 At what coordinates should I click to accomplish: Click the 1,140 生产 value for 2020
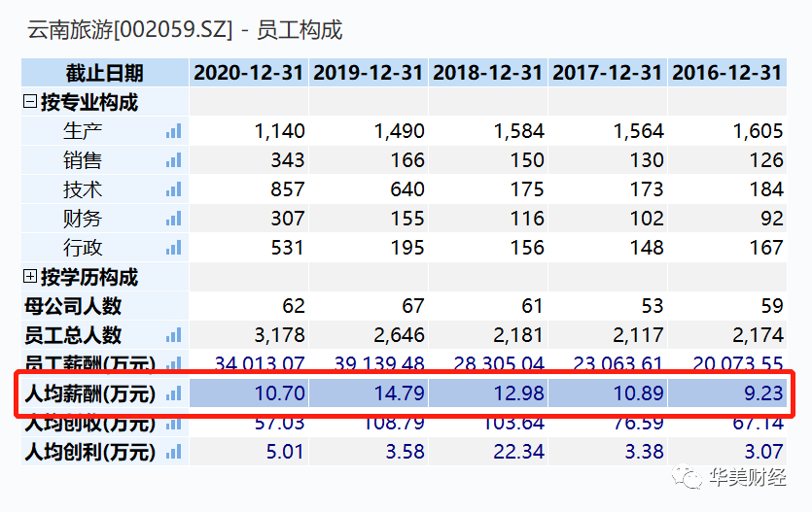(280, 131)
